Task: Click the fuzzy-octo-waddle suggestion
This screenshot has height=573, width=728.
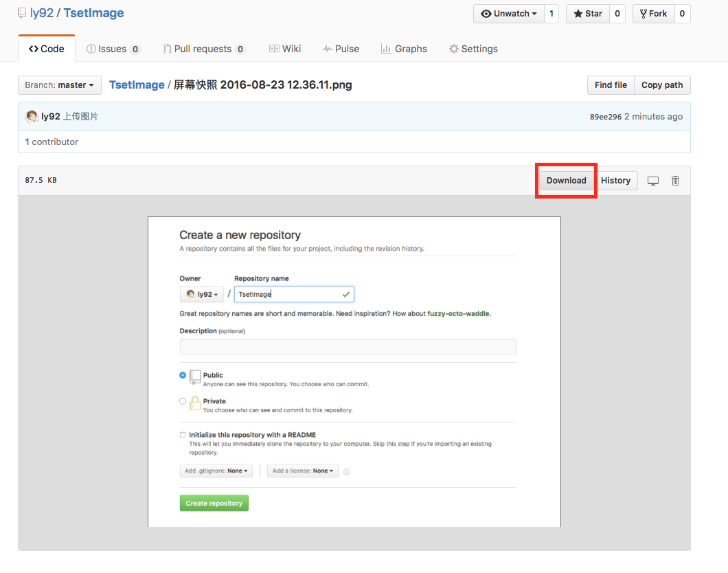Action: [x=458, y=313]
